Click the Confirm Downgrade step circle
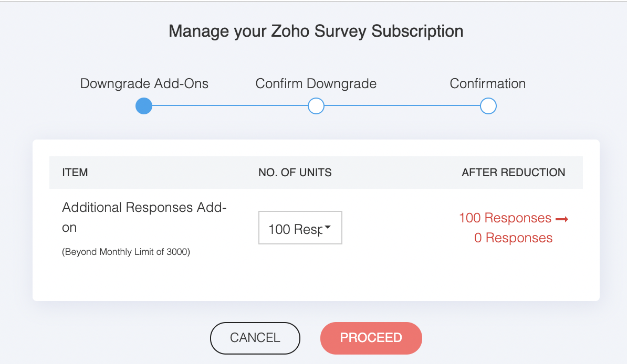 click(x=316, y=106)
